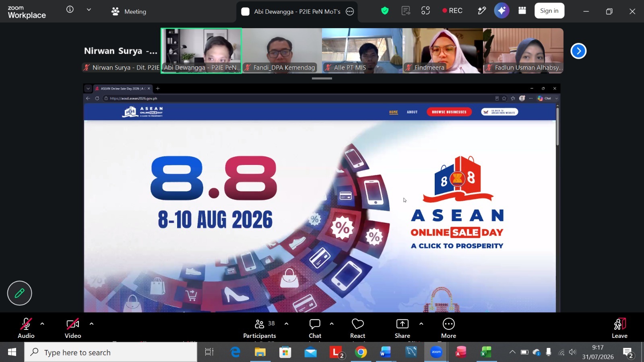Expand share options caret
The width and height of the screenshot is (644, 362).
tap(421, 323)
